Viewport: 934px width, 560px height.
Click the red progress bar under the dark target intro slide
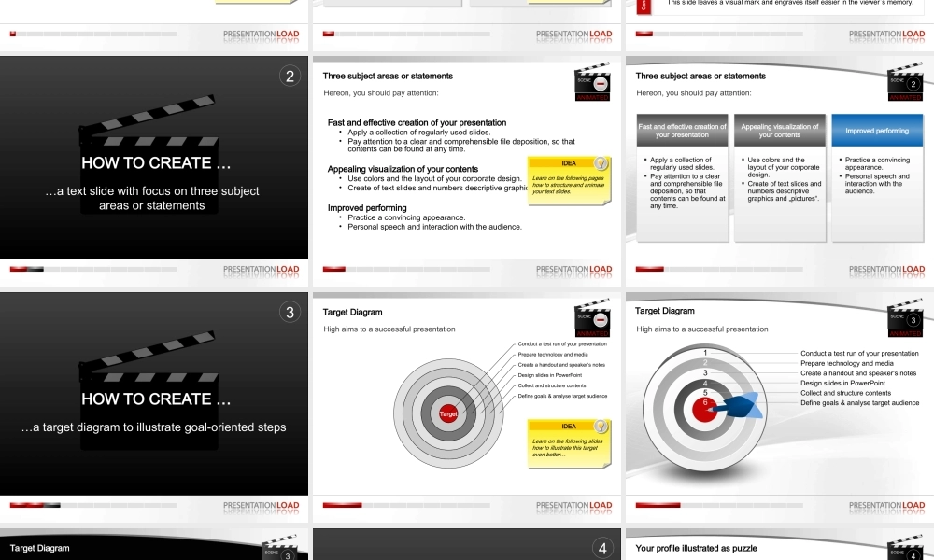tap(35, 505)
